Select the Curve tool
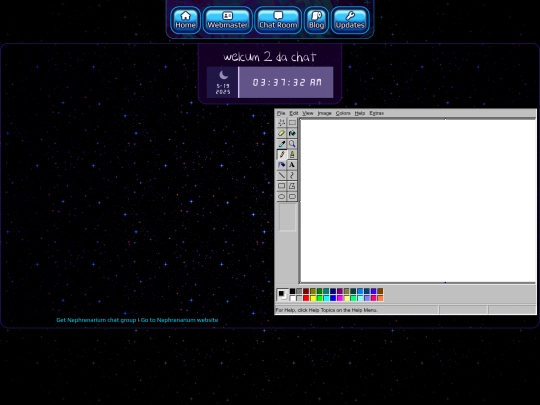This screenshot has width=540, height=405. 292,175
